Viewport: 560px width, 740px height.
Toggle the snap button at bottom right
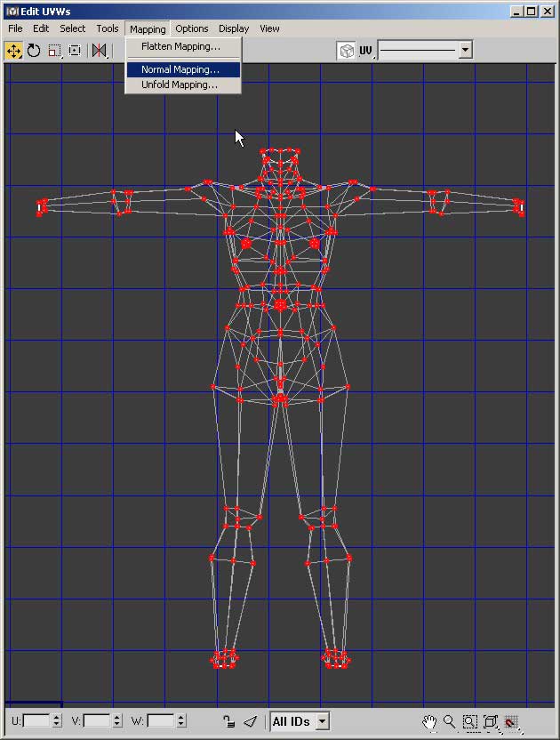(511, 721)
